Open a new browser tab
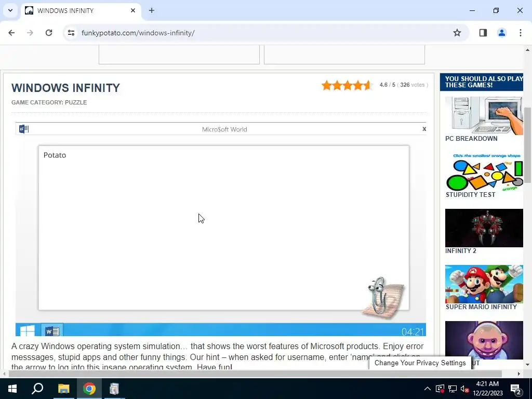Viewport: 532px width, 399px height. click(152, 10)
